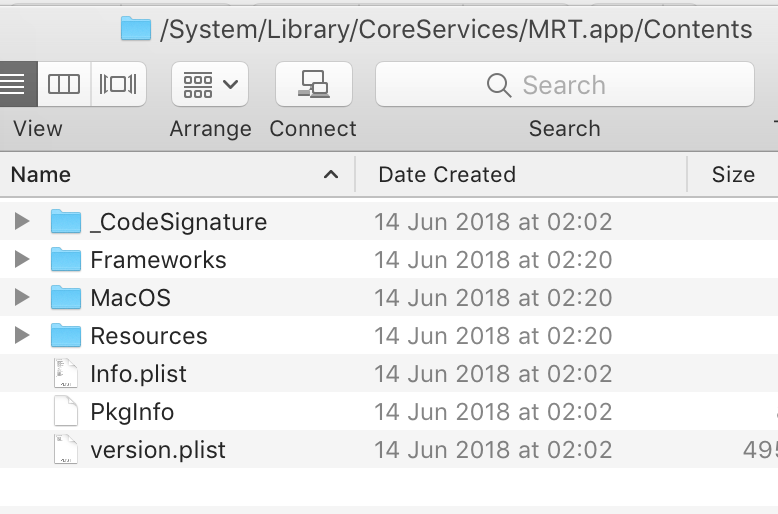Open the Arrange grouping dropdown
The image size is (778, 514).
[x=210, y=84]
